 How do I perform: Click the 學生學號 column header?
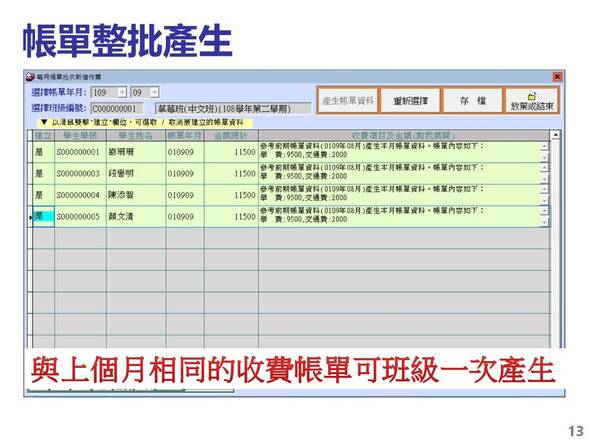[x=81, y=135]
